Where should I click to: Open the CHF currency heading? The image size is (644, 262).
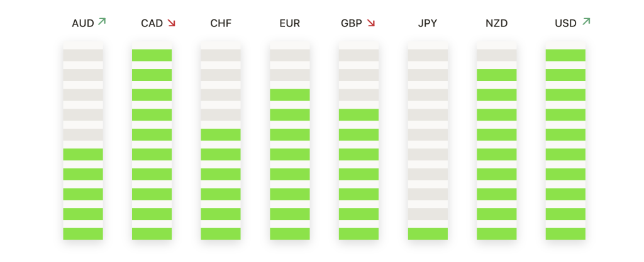click(221, 24)
